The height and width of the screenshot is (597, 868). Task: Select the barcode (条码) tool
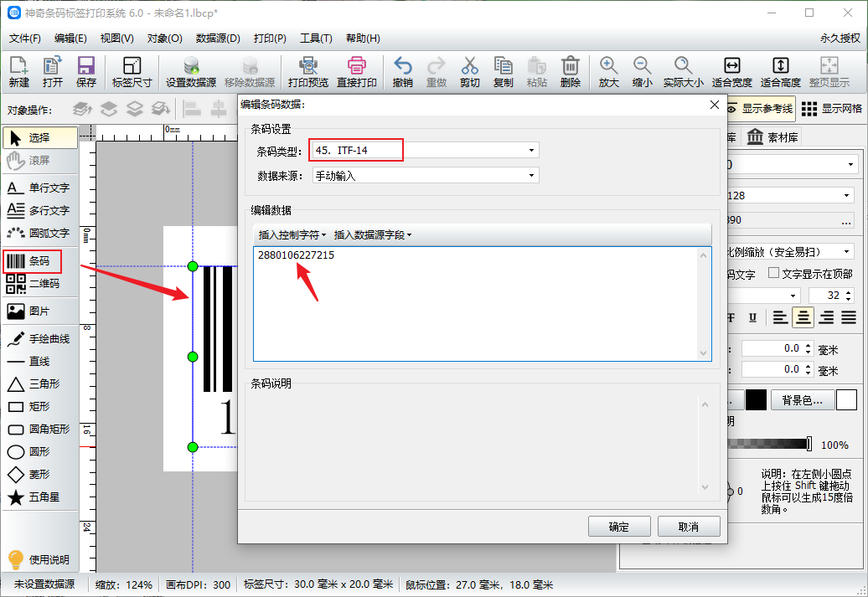[32, 261]
